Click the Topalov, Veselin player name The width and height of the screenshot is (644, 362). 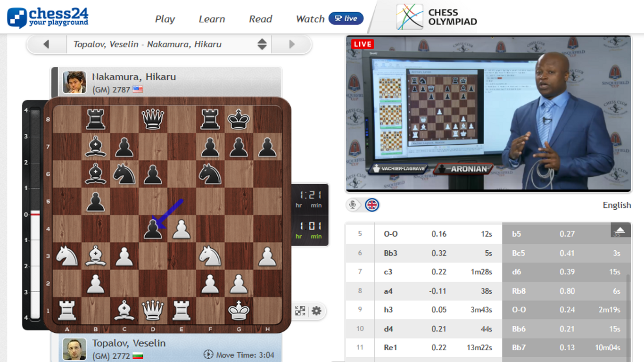click(129, 343)
